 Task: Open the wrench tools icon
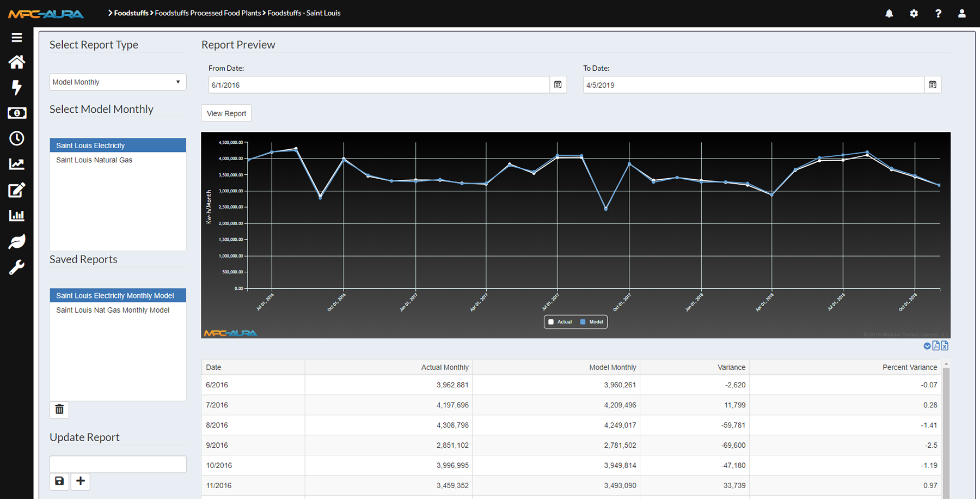click(x=17, y=267)
